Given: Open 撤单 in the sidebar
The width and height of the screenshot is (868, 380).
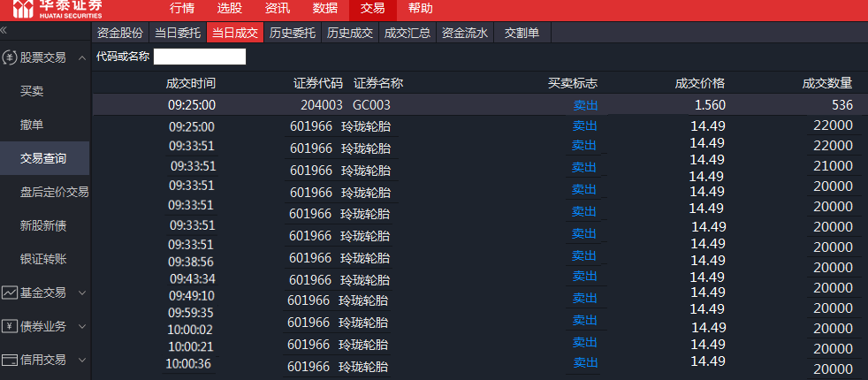Looking at the screenshot, I should point(32,125).
